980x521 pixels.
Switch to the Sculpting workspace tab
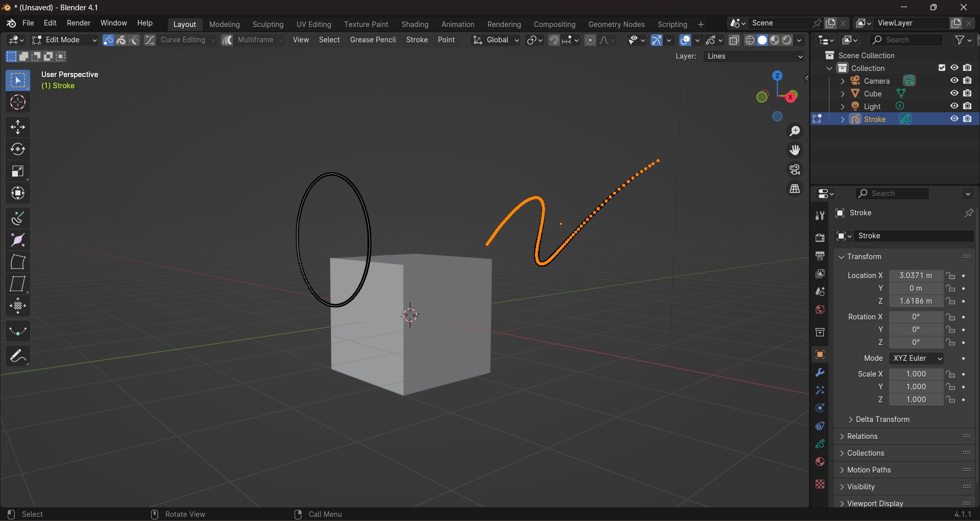(268, 24)
